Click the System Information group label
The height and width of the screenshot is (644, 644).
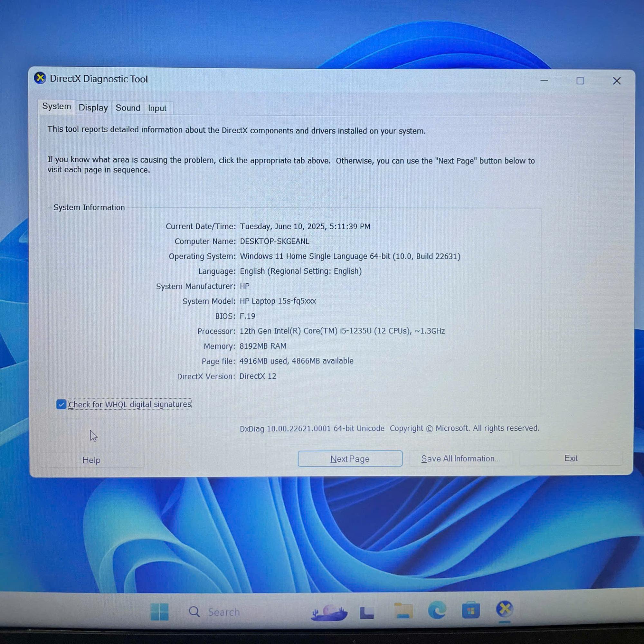(x=89, y=207)
